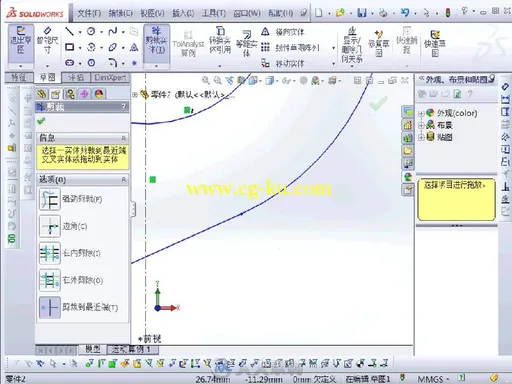The height and width of the screenshot is (384, 512).
Task: Click the Repair Sketch (修复草图) tool
Action: 379,43
